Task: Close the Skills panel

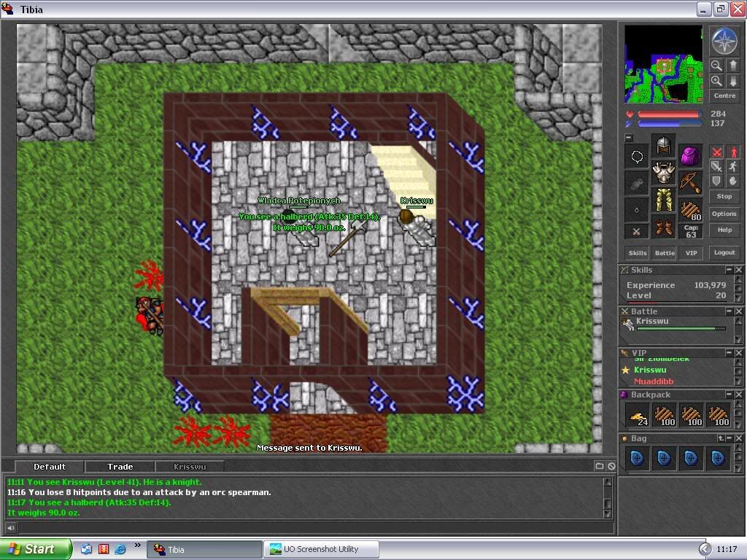Action: coord(738,270)
